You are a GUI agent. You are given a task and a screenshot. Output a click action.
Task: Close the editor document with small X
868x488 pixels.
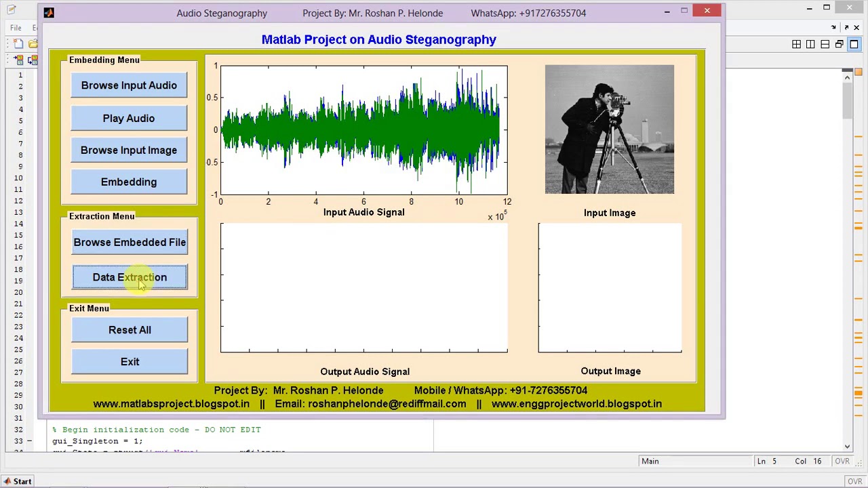(x=856, y=28)
